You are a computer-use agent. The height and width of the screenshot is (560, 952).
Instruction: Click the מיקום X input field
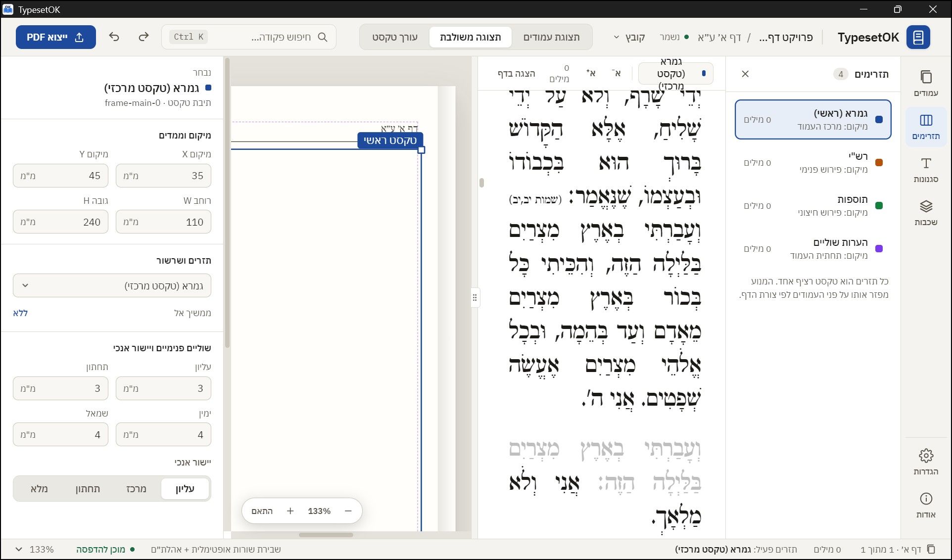[x=163, y=176]
